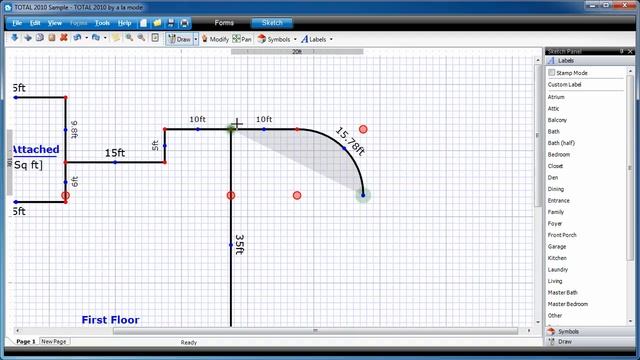The height and width of the screenshot is (360, 640).
Task: Click the zoom out magnifier icon
Action: 141,38
